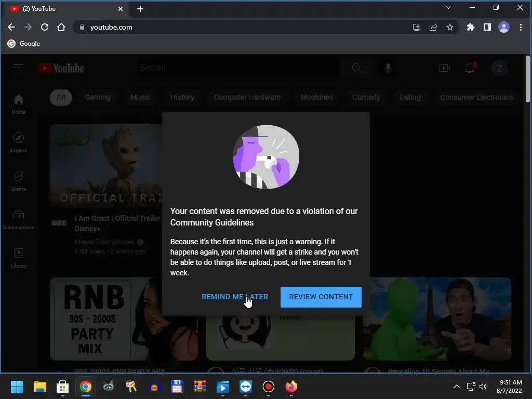This screenshot has width=532, height=399.
Task: Share this page via address bar icon
Action: click(433, 27)
